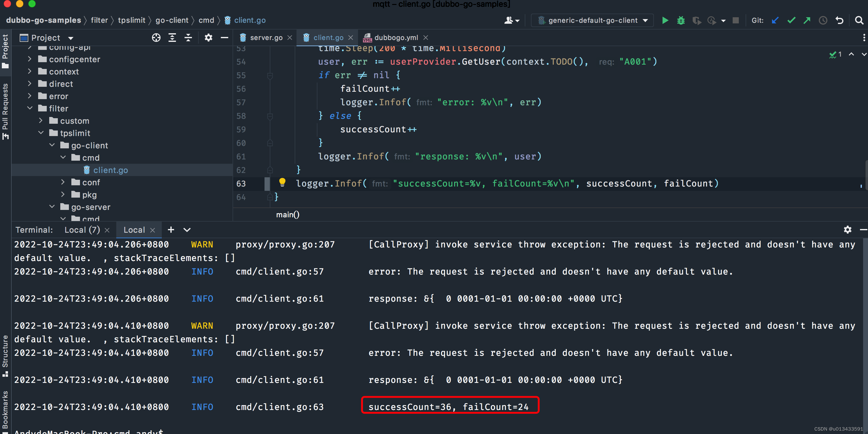
Task: Open the Structure sidebar tab
Action: tap(5, 356)
